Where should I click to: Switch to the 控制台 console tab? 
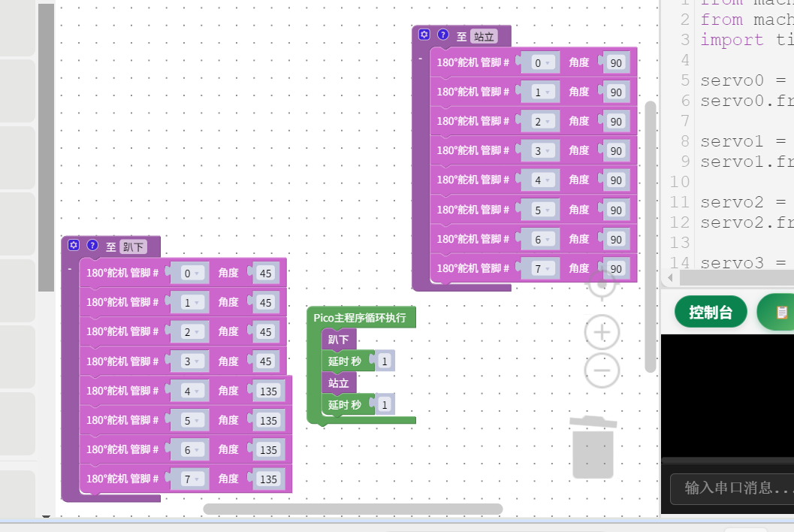[711, 312]
